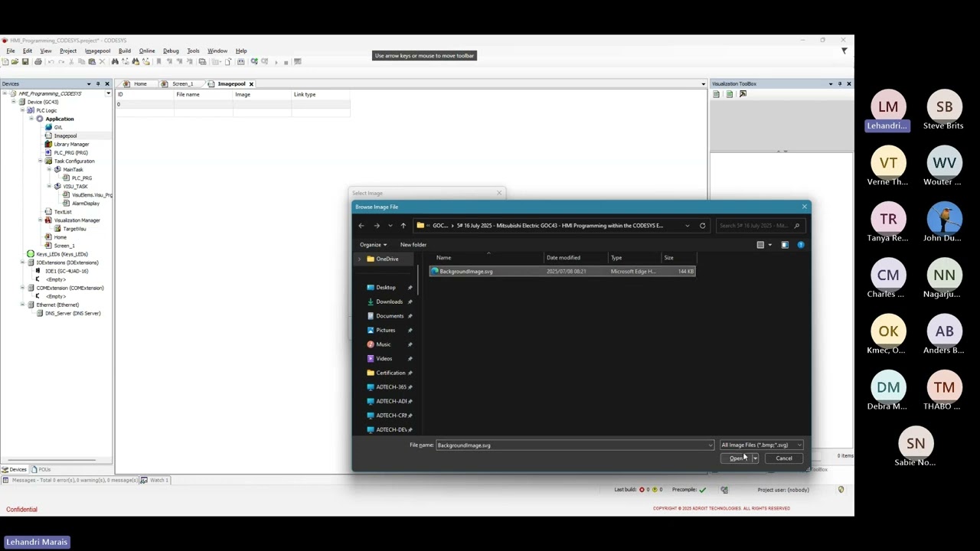980x551 pixels.
Task: Click the Print toolbar icon
Action: [38, 62]
